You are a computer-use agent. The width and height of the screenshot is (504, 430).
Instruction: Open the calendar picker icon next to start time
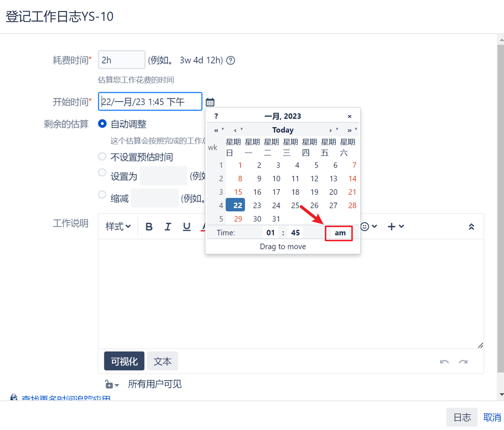coord(210,102)
